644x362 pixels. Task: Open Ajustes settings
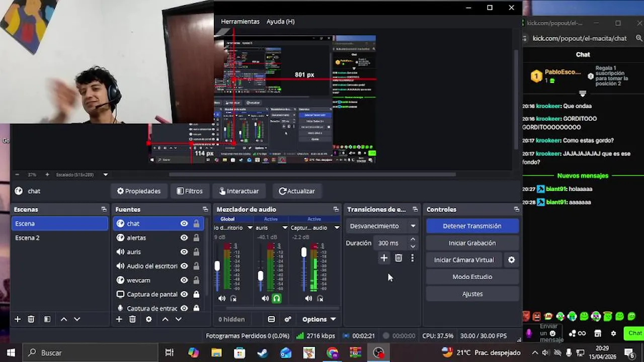pos(472,294)
